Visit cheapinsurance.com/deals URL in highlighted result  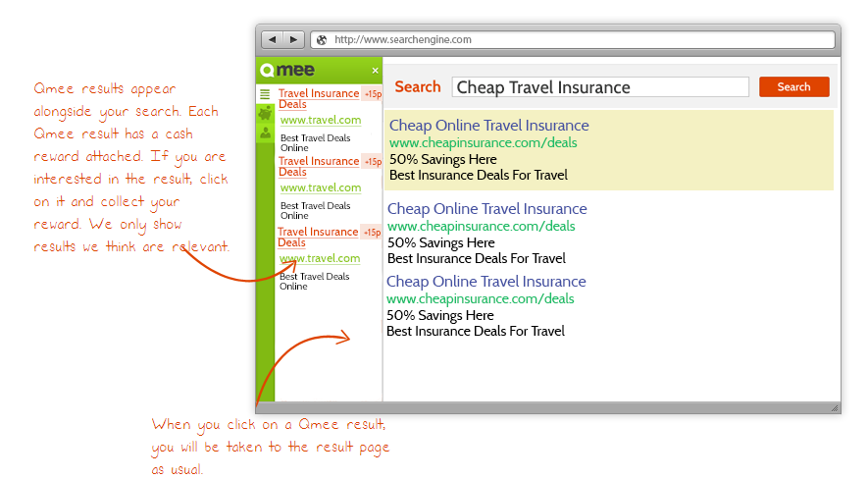tap(483, 143)
